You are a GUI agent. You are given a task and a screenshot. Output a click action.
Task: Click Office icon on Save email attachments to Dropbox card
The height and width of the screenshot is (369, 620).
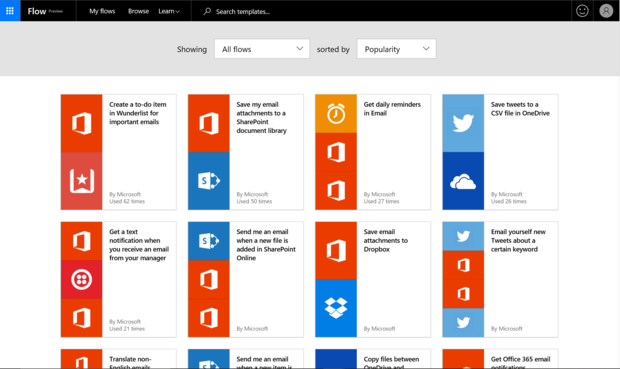point(336,250)
